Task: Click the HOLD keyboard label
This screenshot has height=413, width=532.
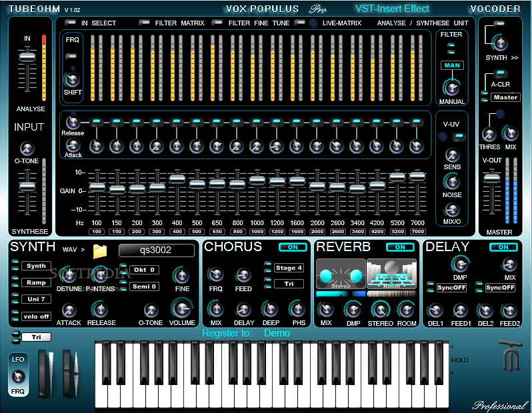Action: 460,360
